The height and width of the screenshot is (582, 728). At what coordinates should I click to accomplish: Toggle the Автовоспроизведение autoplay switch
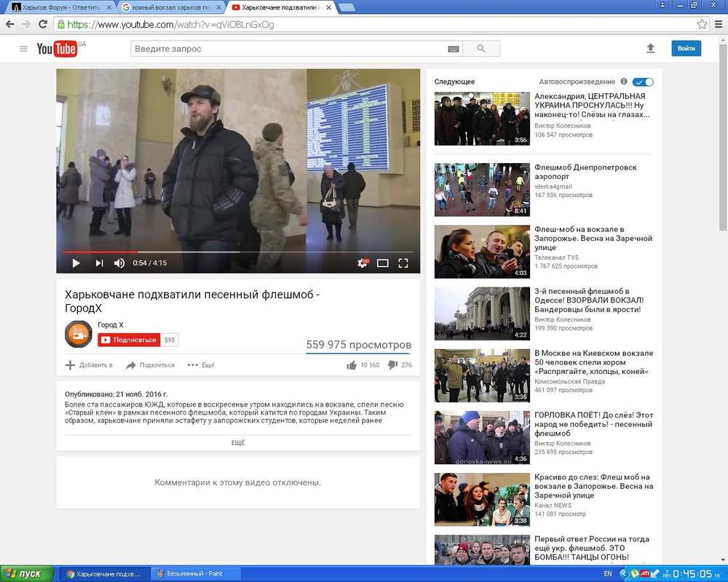(643, 82)
